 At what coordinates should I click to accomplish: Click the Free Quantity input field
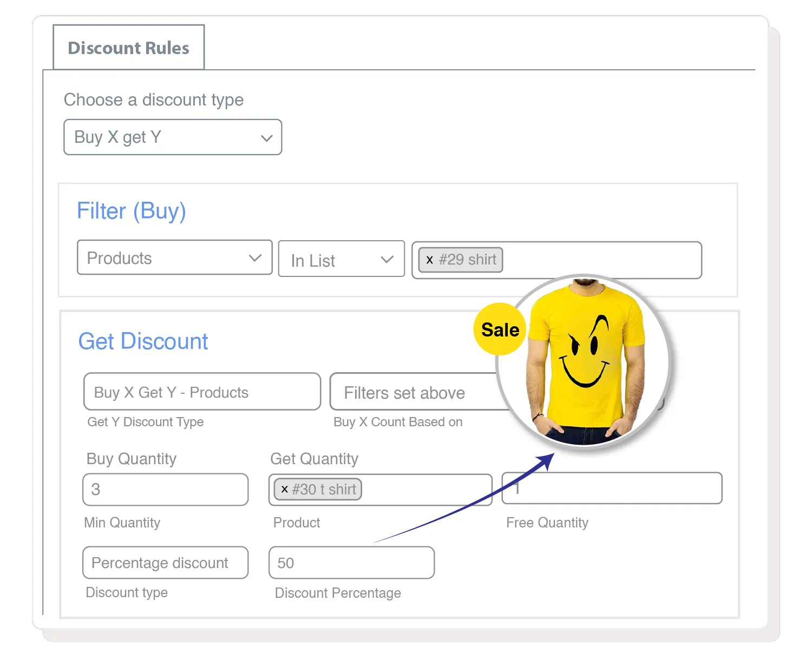point(612,488)
